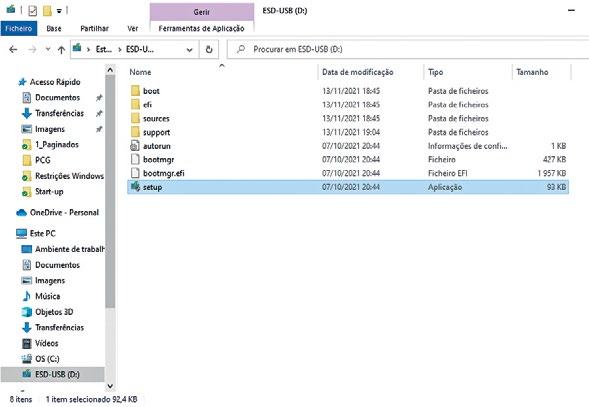
Task: Click the navigation pane scrollbar down arrow
Action: click(x=110, y=386)
